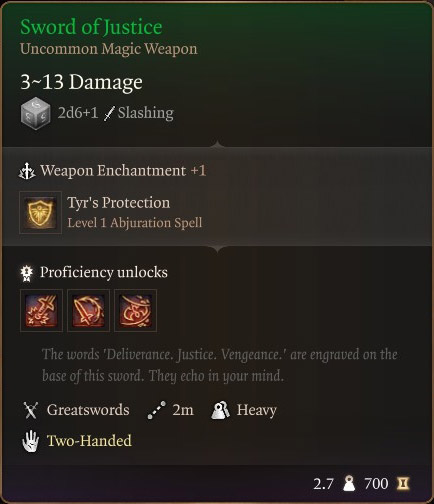Select the first proficiency unlock ability icon
This screenshot has height=504, width=434.
[x=41, y=311]
